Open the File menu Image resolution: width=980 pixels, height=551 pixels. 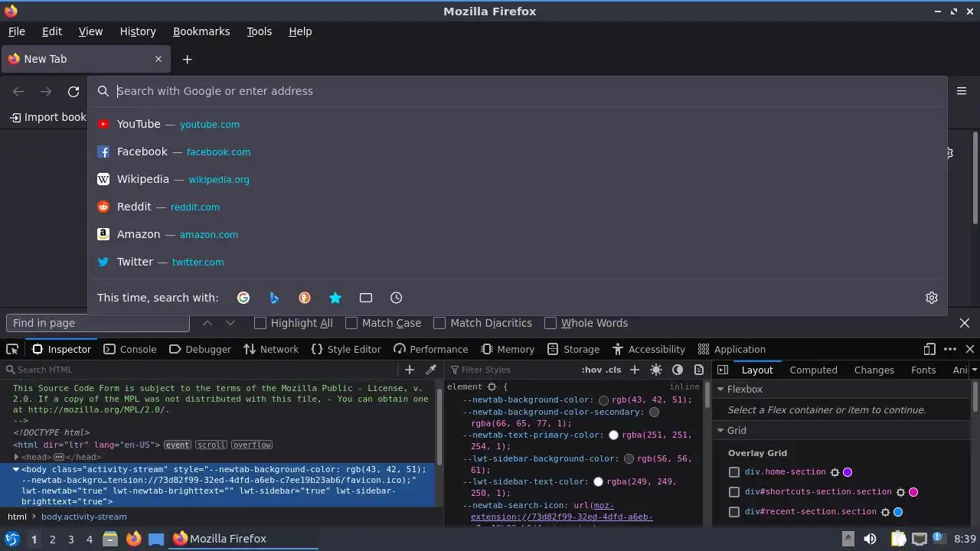coord(17,31)
